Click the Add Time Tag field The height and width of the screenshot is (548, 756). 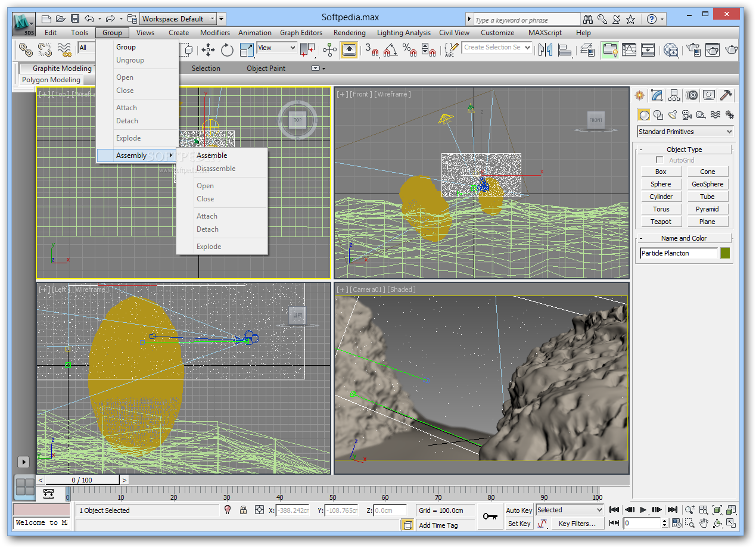pyautogui.click(x=446, y=525)
